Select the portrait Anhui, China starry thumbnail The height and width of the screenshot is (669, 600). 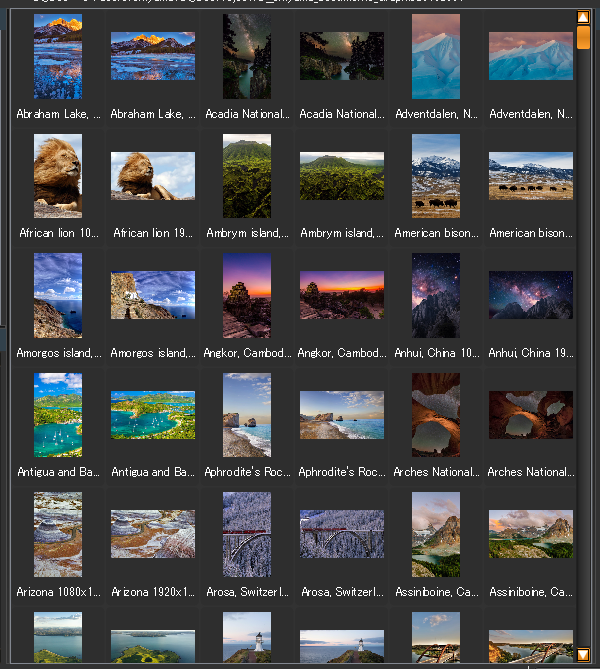click(x=436, y=295)
